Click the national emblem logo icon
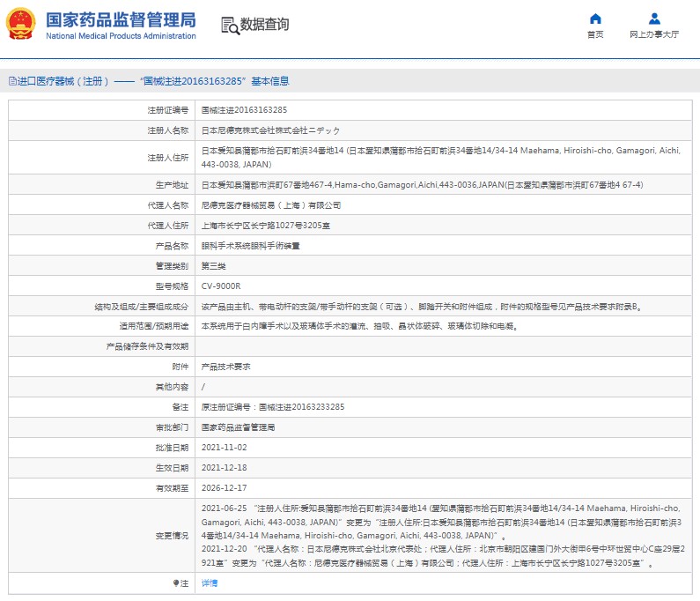 pyautogui.click(x=22, y=24)
